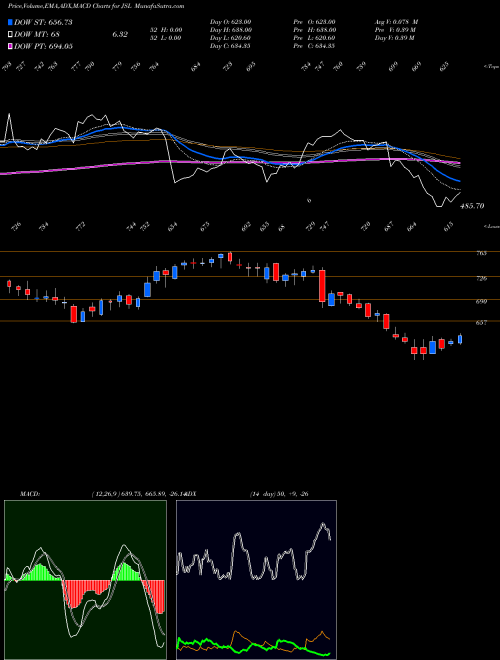Click the MunafaSutra.com chart title text
500x660 pixels.
pyautogui.click(x=160, y=6)
